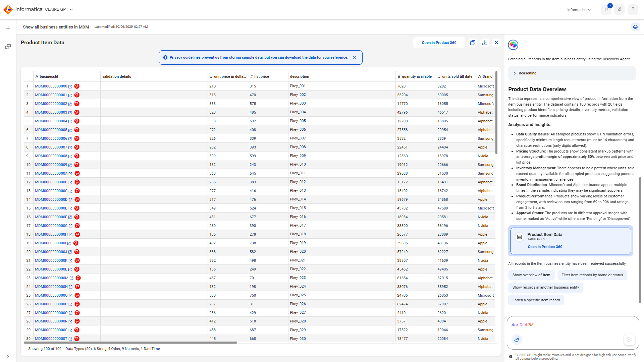
Task: Open record MDM0000000000 link
Action: pyautogui.click(x=51, y=86)
